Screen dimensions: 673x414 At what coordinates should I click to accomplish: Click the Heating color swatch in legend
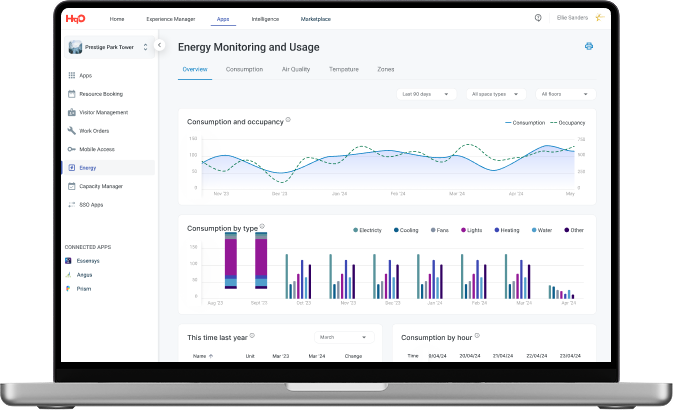pyautogui.click(x=495, y=230)
